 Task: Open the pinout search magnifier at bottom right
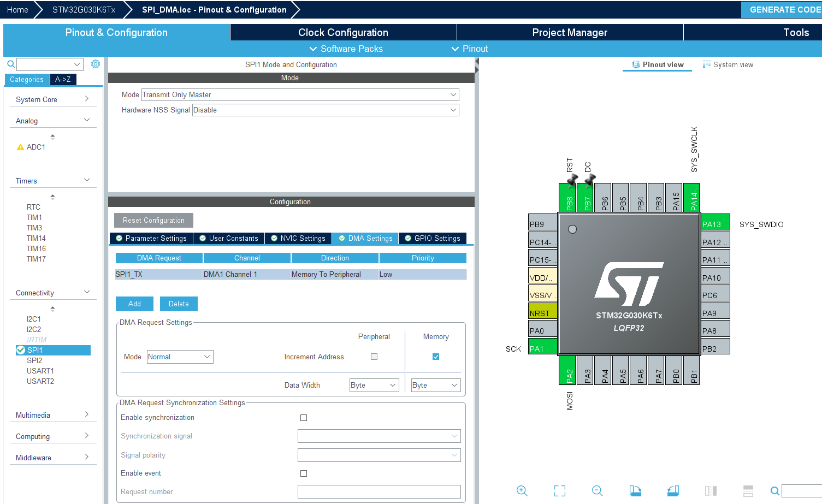tap(775, 491)
